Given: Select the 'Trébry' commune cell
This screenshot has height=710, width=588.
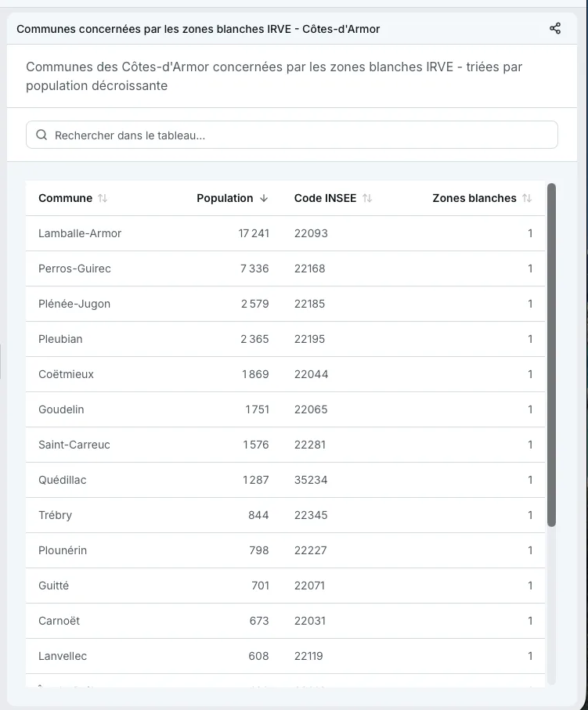Looking at the screenshot, I should pyautogui.click(x=56, y=515).
